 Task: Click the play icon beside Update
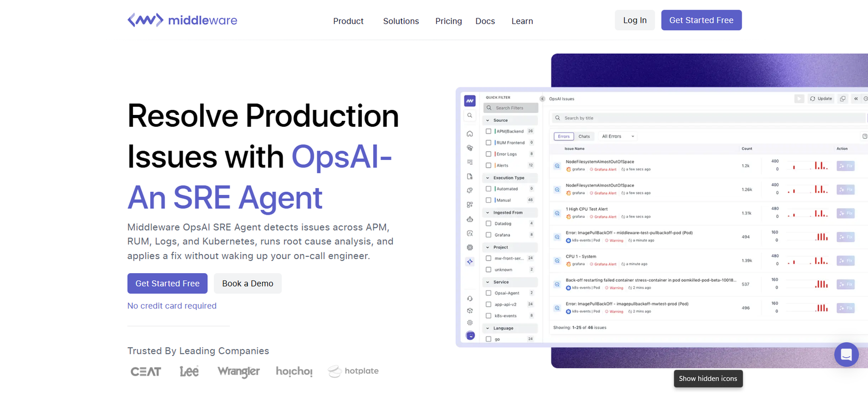pyautogui.click(x=799, y=99)
